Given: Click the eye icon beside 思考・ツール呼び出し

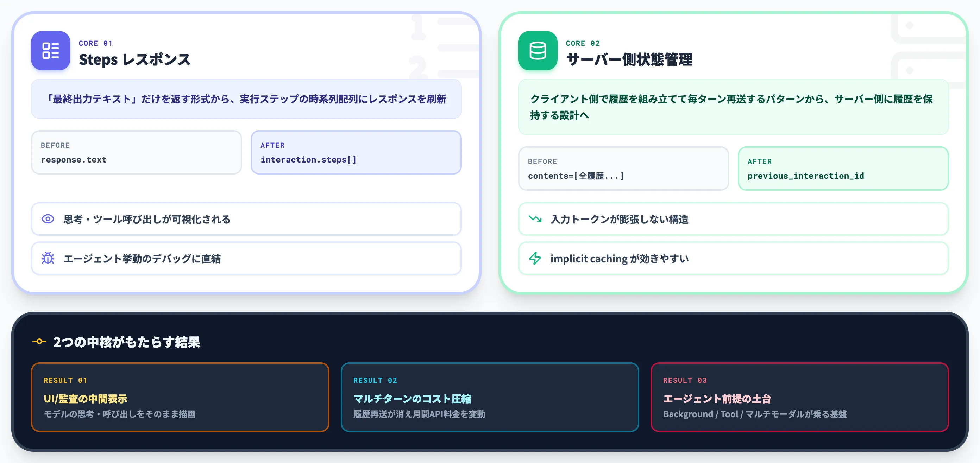Looking at the screenshot, I should pos(48,219).
